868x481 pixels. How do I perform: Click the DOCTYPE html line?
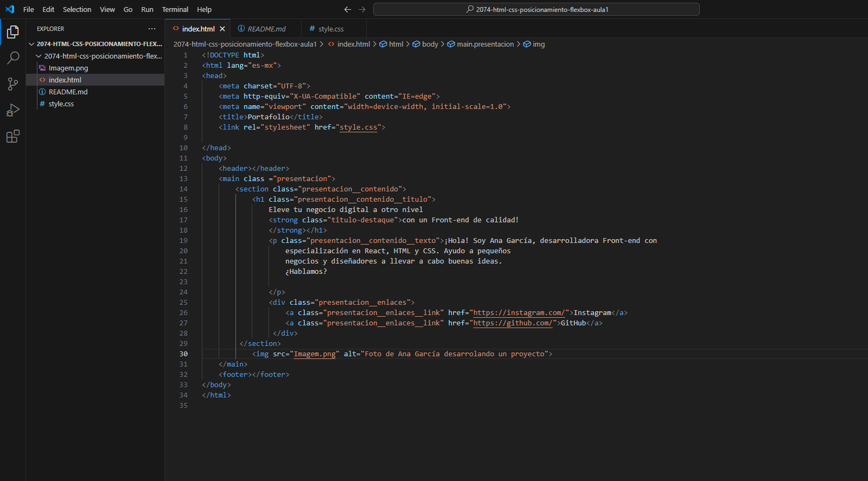(233, 55)
